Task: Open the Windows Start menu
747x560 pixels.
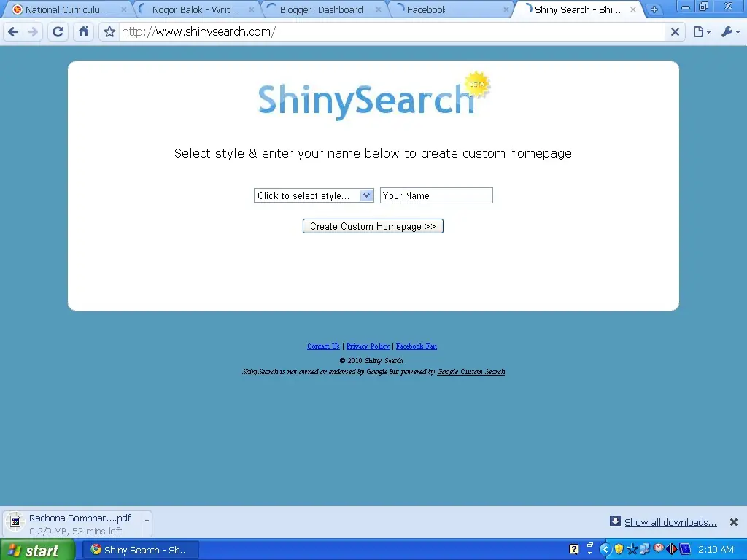Action: click(x=37, y=550)
